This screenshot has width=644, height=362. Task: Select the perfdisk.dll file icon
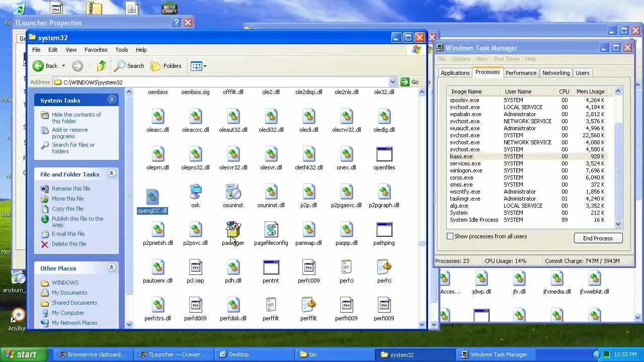point(233,305)
